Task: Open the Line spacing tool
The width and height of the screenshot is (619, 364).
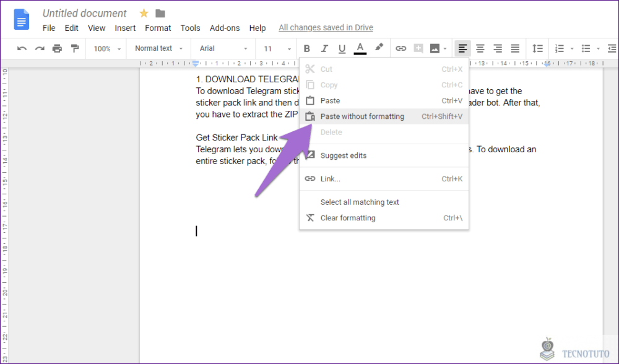Action: [x=537, y=48]
